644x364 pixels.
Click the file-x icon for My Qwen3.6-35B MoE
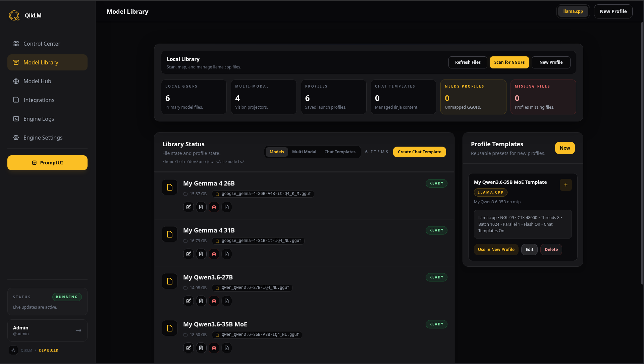(x=227, y=348)
